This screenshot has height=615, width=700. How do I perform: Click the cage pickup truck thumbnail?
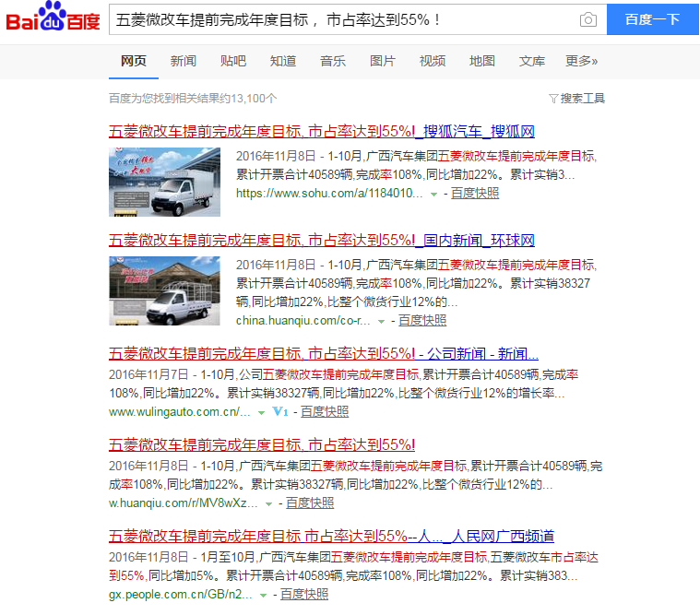(x=165, y=291)
